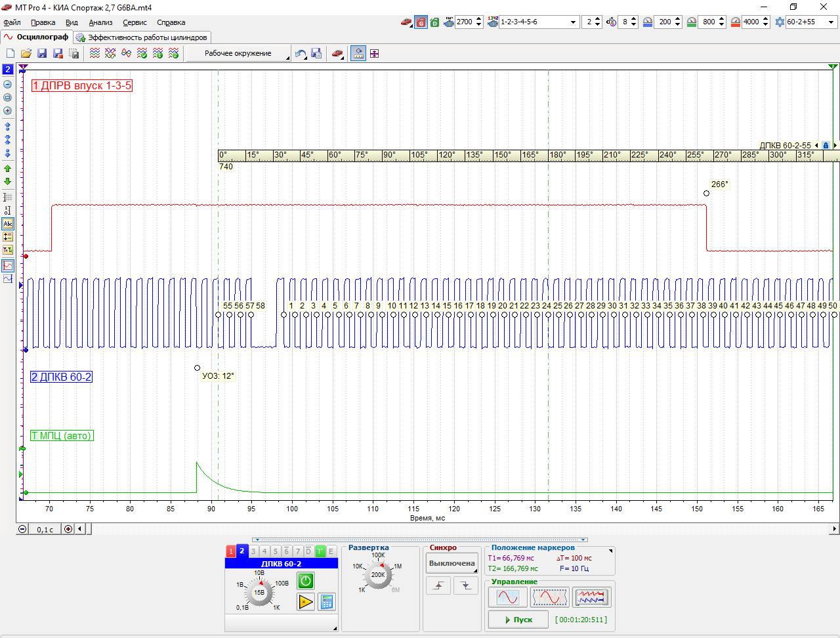Increase the engine displacement 2700 value
Viewport: 840px width, 638px height.
[x=478, y=19]
